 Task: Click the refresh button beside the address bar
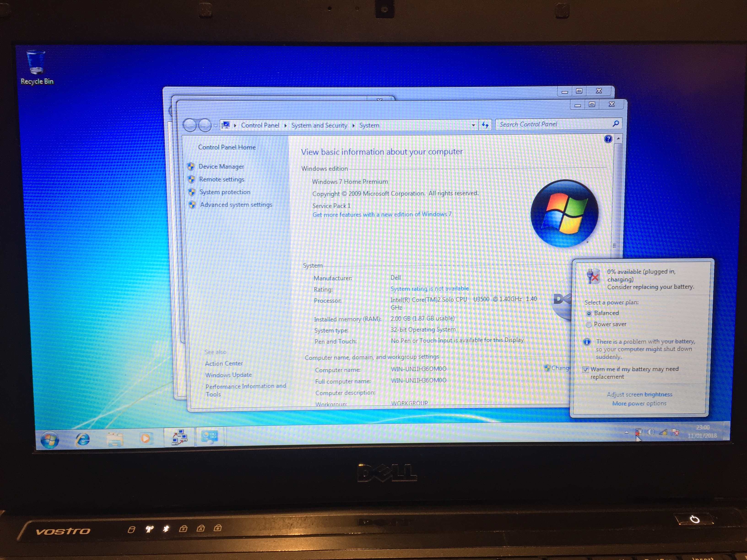(x=485, y=125)
